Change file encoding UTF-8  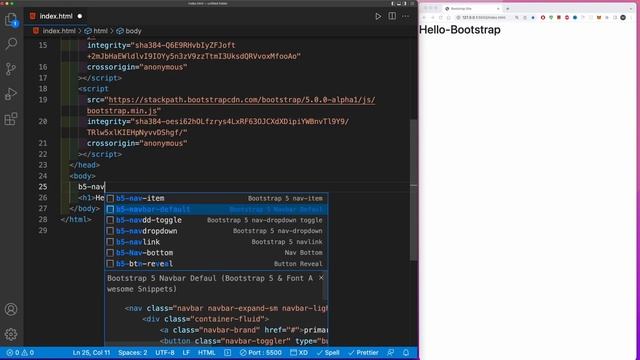[165, 353]
